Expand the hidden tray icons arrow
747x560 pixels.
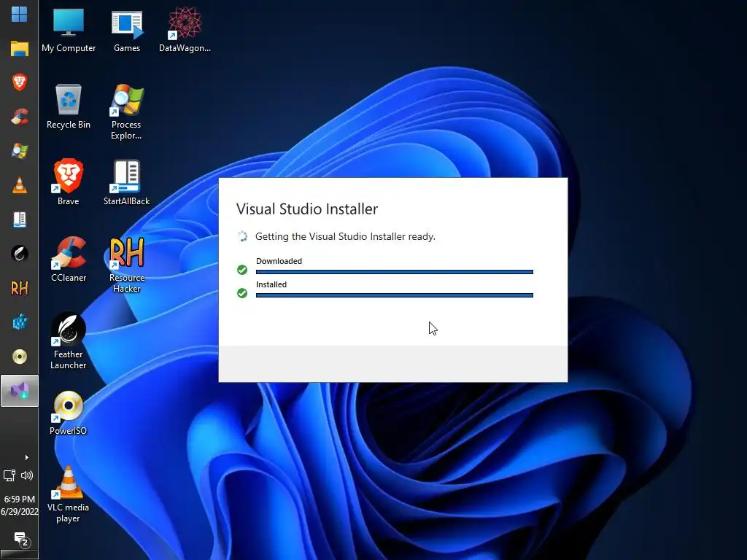pos(27,458)
